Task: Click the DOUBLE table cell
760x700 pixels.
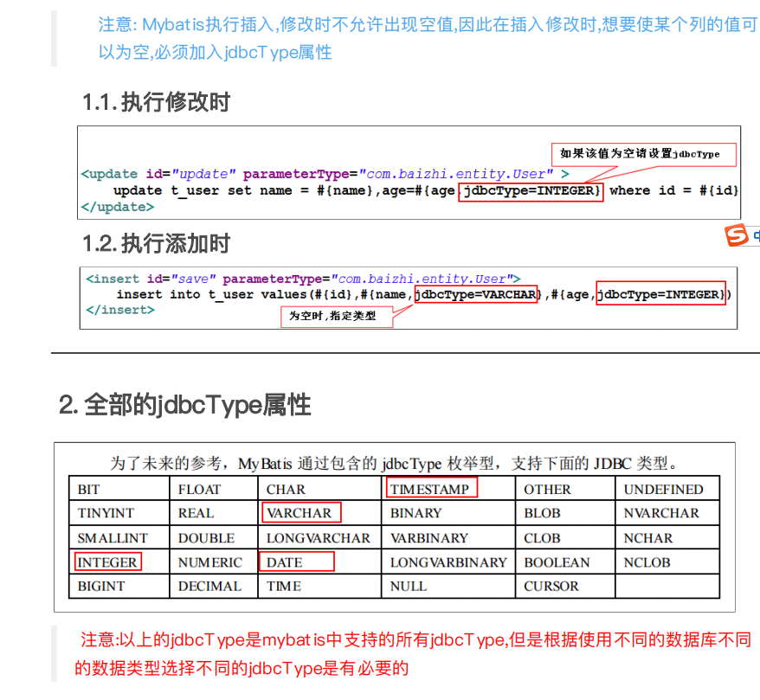Action: tap(214, 537)
